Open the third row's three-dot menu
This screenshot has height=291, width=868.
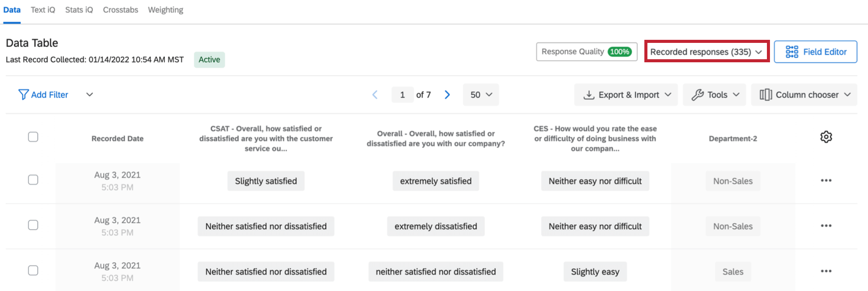click(826, 272)
